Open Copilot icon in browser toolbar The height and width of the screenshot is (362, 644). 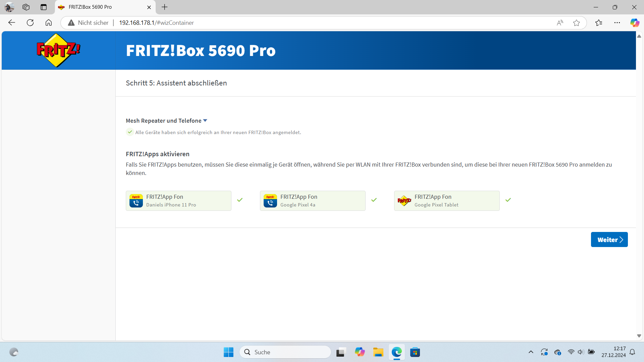[x=634, y=23]
